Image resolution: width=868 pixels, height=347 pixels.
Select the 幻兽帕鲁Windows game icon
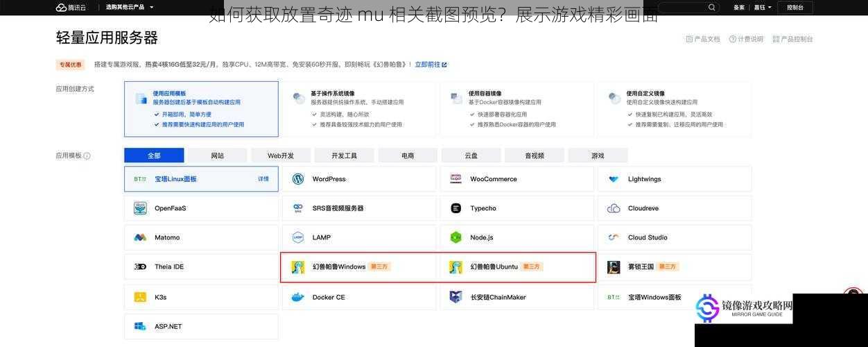click(x=298, y=267)
